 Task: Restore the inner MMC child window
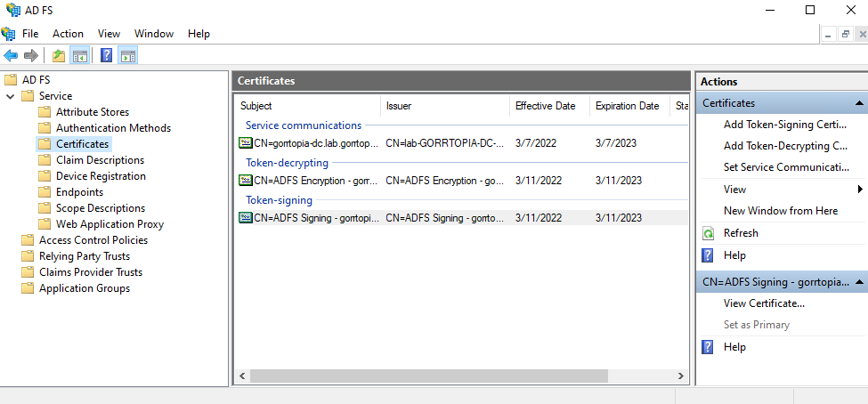[846, 35]
